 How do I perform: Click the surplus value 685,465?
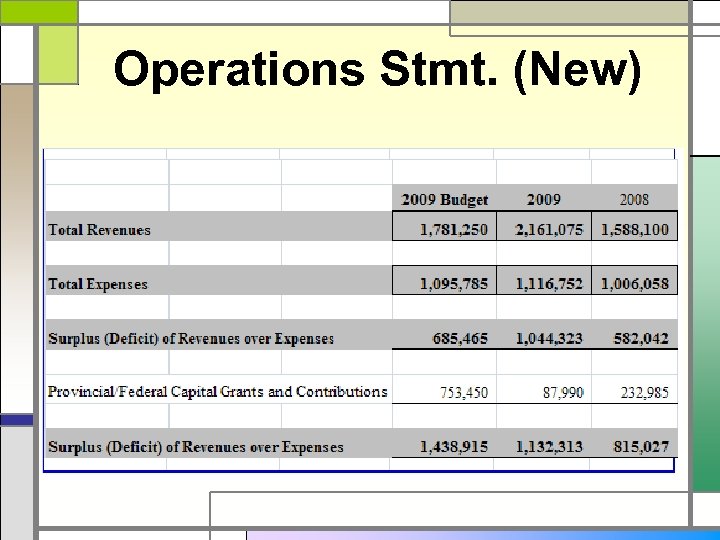460,338
